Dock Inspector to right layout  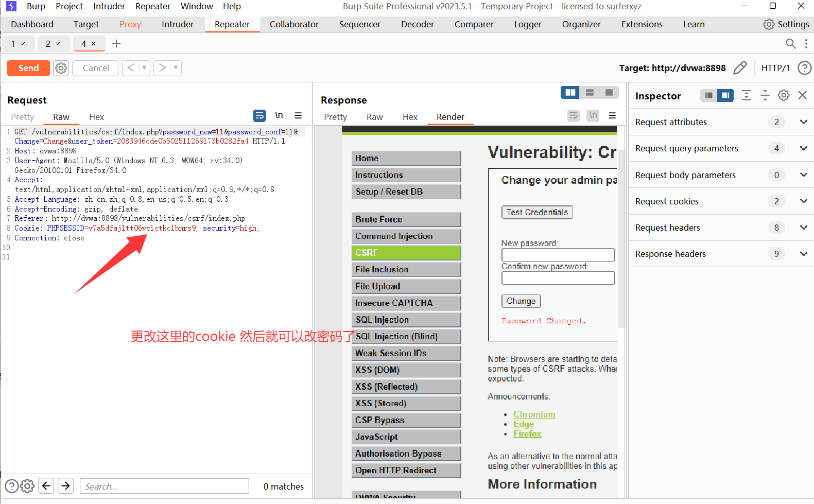click(x=725, y=95)
